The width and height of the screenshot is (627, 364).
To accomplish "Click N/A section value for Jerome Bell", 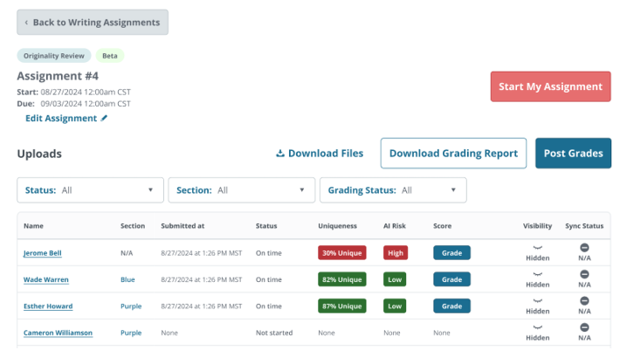I will 127,253.
